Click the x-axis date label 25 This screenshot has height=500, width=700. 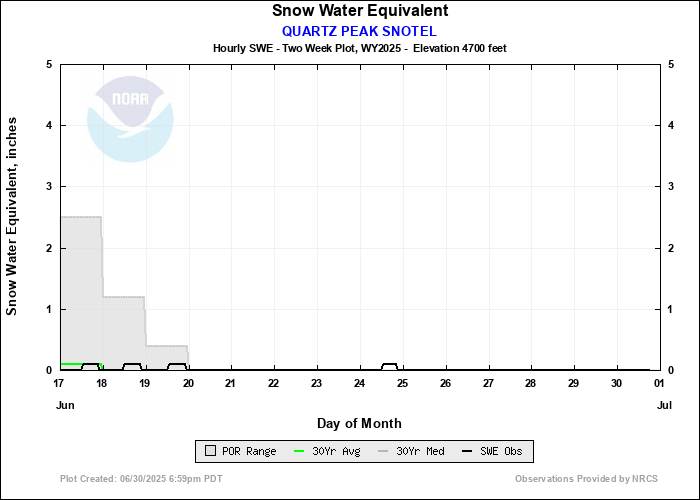(402, 384)
